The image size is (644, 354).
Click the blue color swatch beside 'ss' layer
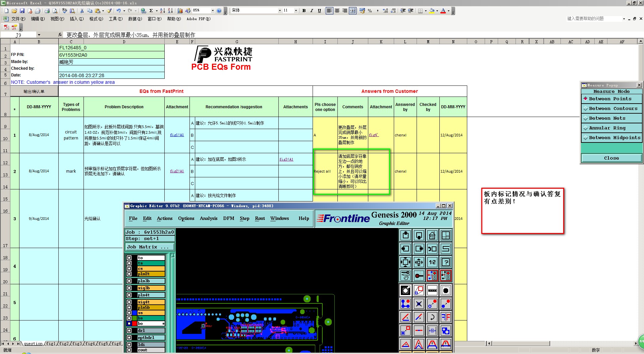[135, 313]
